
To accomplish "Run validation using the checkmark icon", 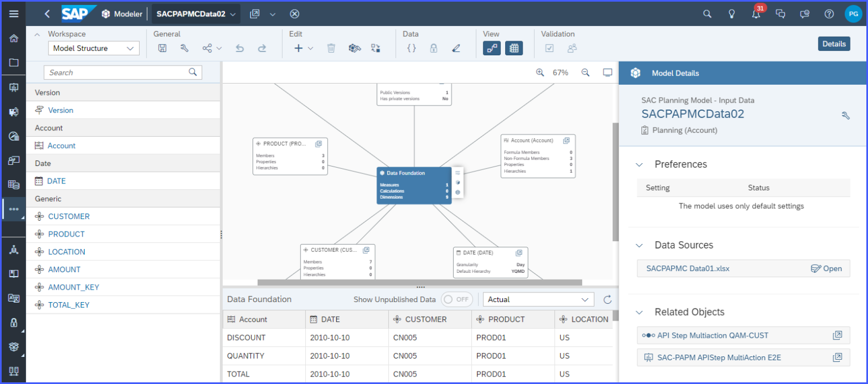I will pos(549,48).
